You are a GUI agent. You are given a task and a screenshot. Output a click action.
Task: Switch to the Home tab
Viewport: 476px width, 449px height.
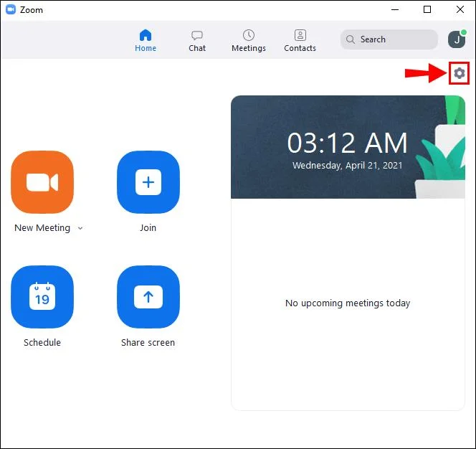click(x=146, y=41)
